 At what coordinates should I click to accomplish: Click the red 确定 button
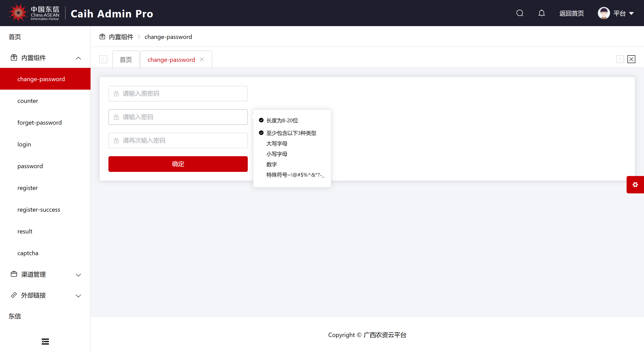coord(178,164)
